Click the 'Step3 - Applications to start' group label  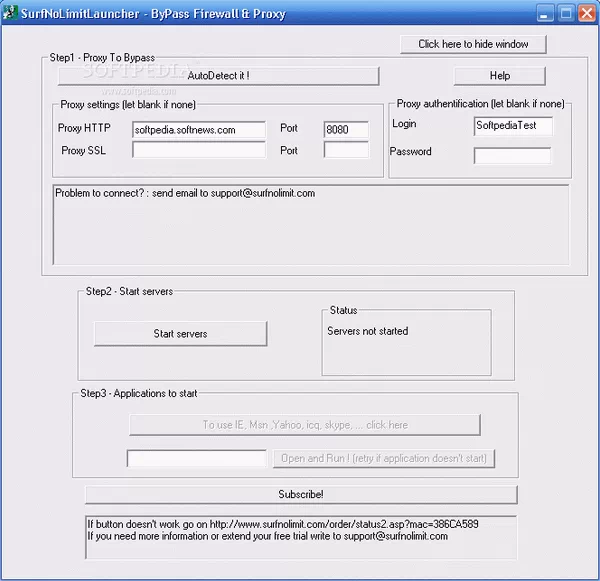tap(139, 393)
